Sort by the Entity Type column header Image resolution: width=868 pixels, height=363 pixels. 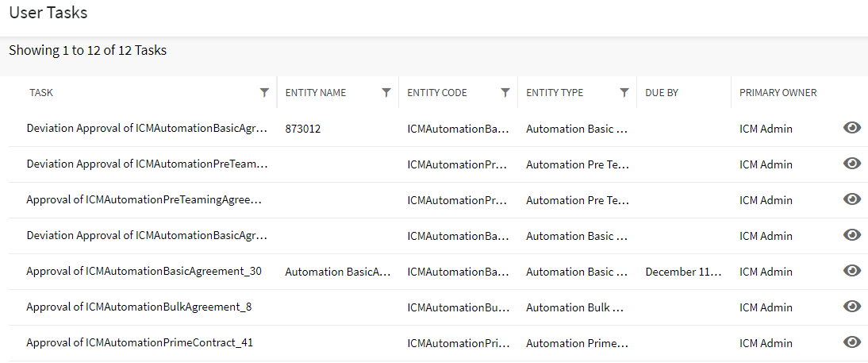coord(555,93)
